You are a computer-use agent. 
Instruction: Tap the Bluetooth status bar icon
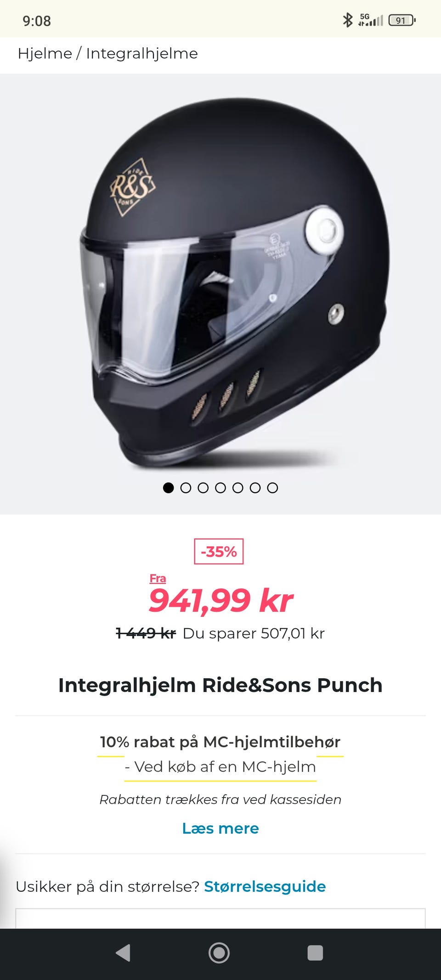pyautogui.click(x=348, y=20)
